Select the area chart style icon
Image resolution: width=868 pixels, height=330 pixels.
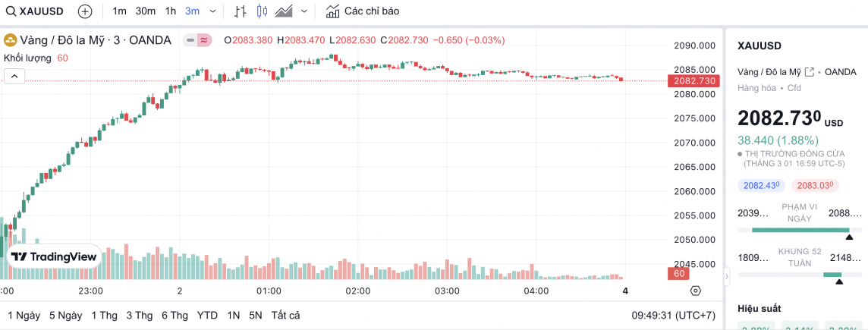[285, 11]
